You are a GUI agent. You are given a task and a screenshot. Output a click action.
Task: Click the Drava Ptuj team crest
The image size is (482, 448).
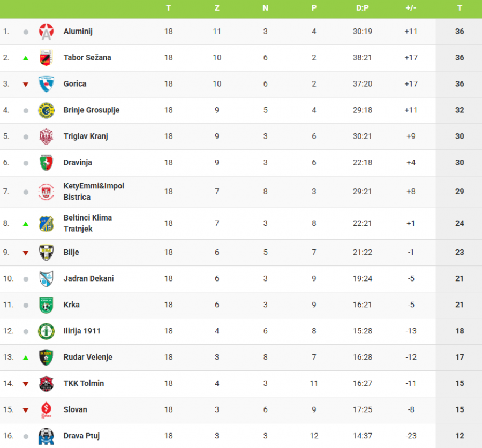click(x=47, y=436)
